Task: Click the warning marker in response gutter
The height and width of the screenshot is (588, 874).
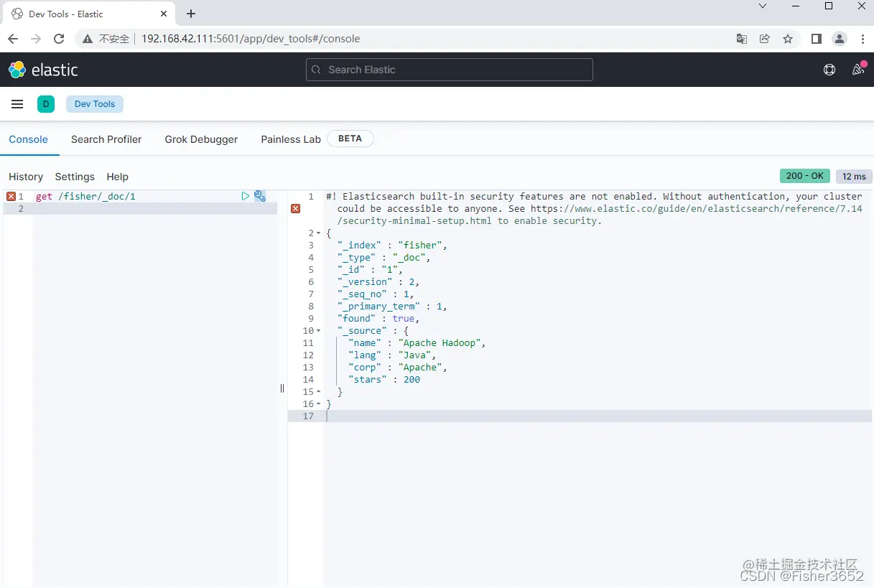Action: coord(295,208)
